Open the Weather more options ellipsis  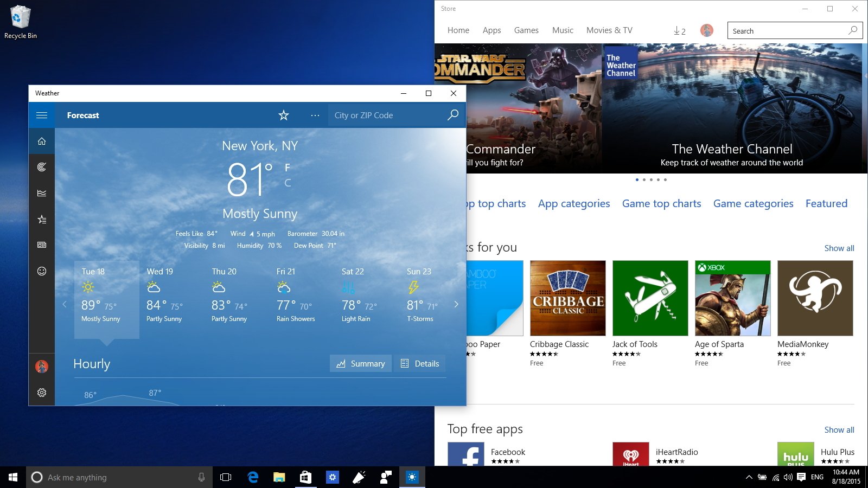315,115
